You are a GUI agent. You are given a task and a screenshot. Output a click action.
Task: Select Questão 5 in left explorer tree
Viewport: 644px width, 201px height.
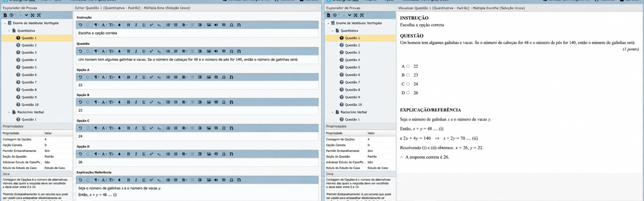[x=29, y=67]
